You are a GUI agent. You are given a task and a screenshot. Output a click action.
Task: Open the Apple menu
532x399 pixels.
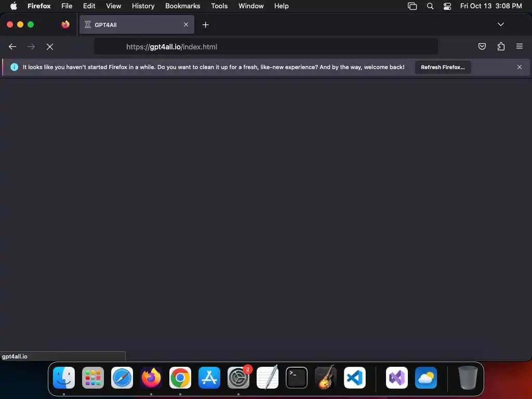tap(14, 6)
